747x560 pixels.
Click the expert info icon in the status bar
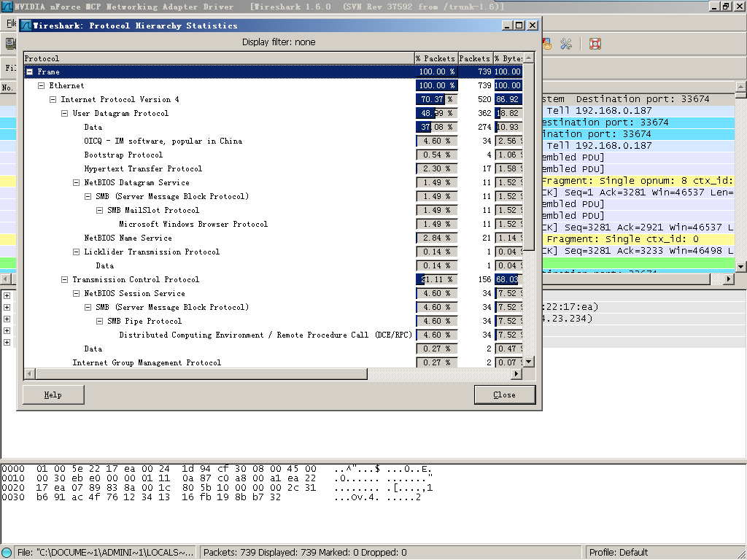(7, 553)
